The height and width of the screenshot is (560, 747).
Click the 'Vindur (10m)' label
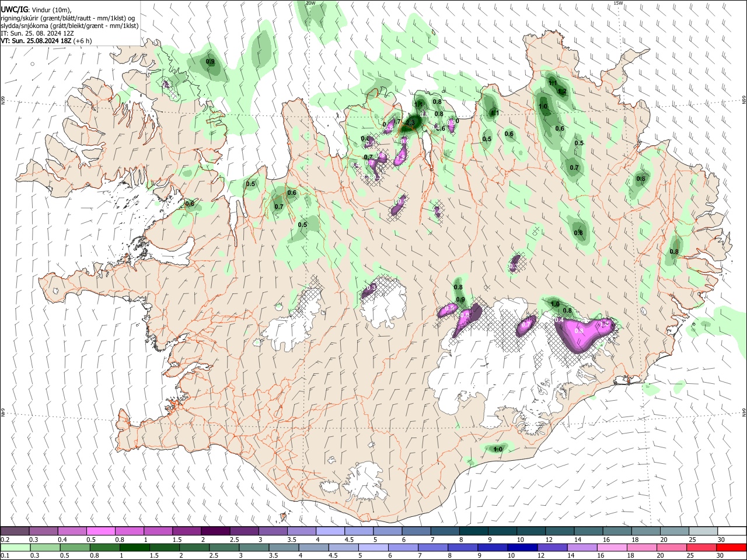click(51, 10)
